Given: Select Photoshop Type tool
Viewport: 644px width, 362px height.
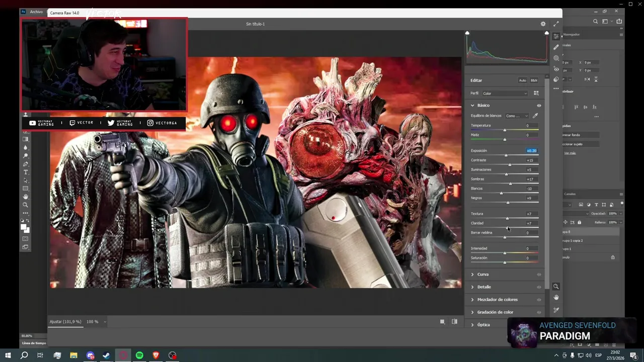Looking at the screenshot, I should click(26, 172).
